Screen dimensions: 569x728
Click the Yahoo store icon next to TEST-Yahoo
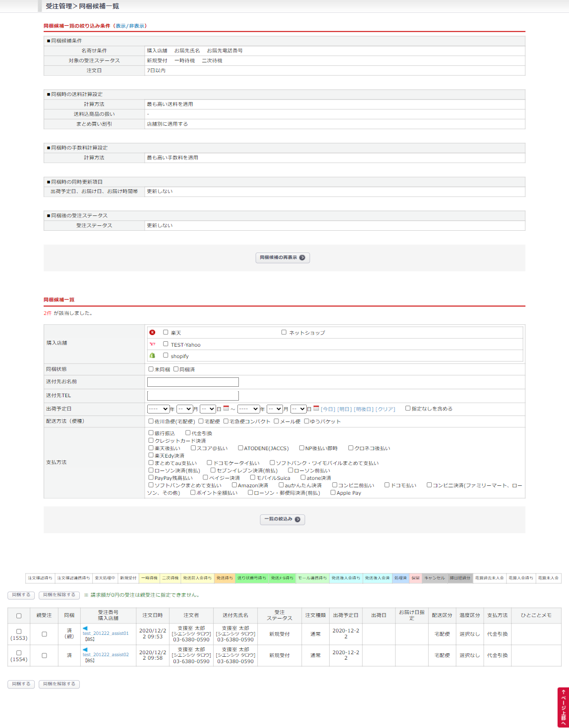152,344
